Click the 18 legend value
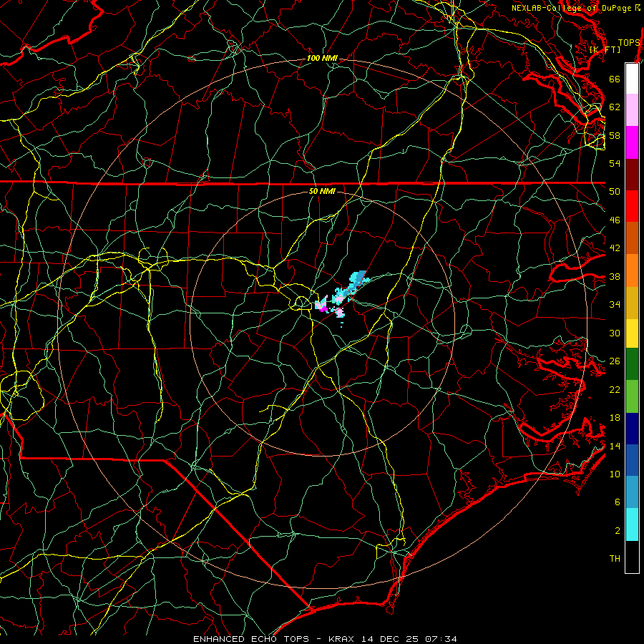This screenshot has width=644, height=644. pyautogui.click(x=615, y=418)
